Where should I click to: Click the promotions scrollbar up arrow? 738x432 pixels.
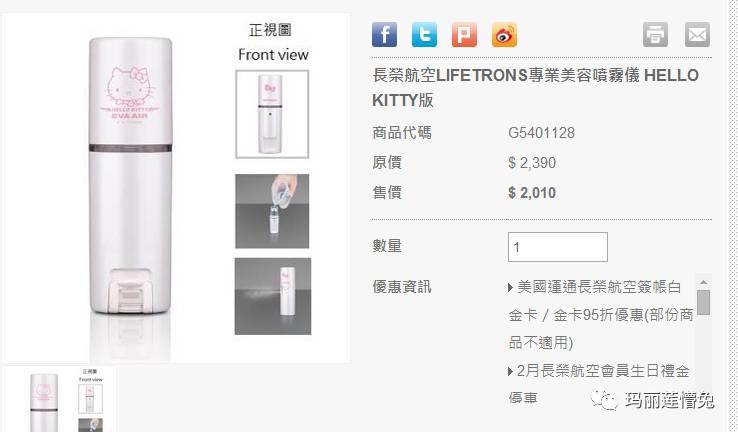point(703,282)
